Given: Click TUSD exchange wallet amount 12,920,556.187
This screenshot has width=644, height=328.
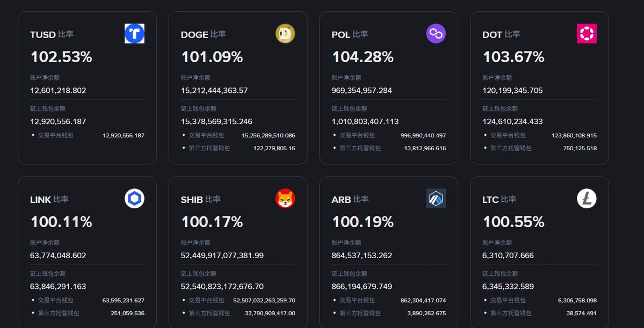Looking at the screenshot, I should coord(123,135).
